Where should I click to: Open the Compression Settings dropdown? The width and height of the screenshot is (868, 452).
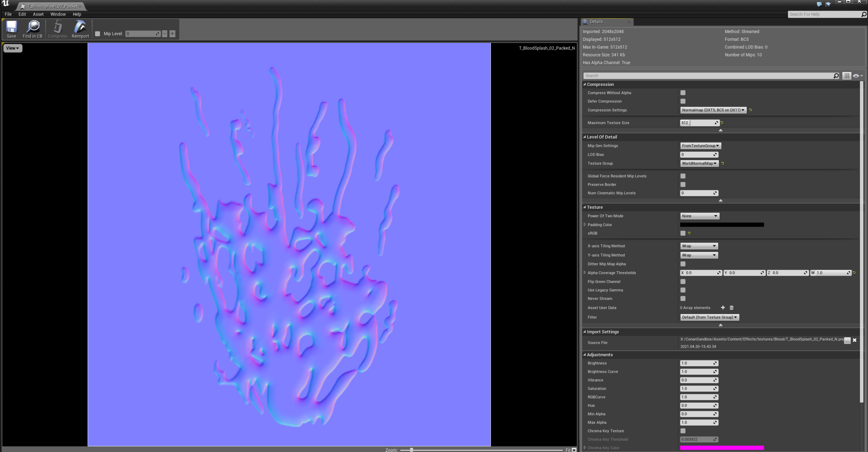pos(713,110)
